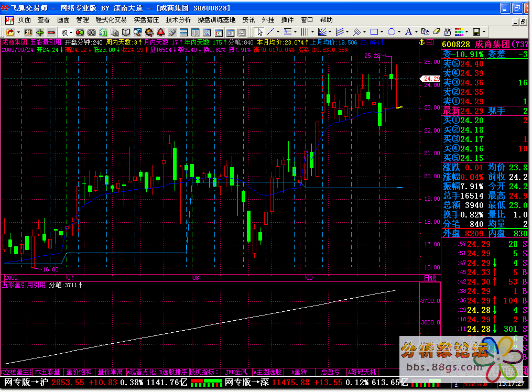The width and height of the screenshot is (532, 392).
Task: Expand circle tool dropdown arrow
Action: click(399, 32)
